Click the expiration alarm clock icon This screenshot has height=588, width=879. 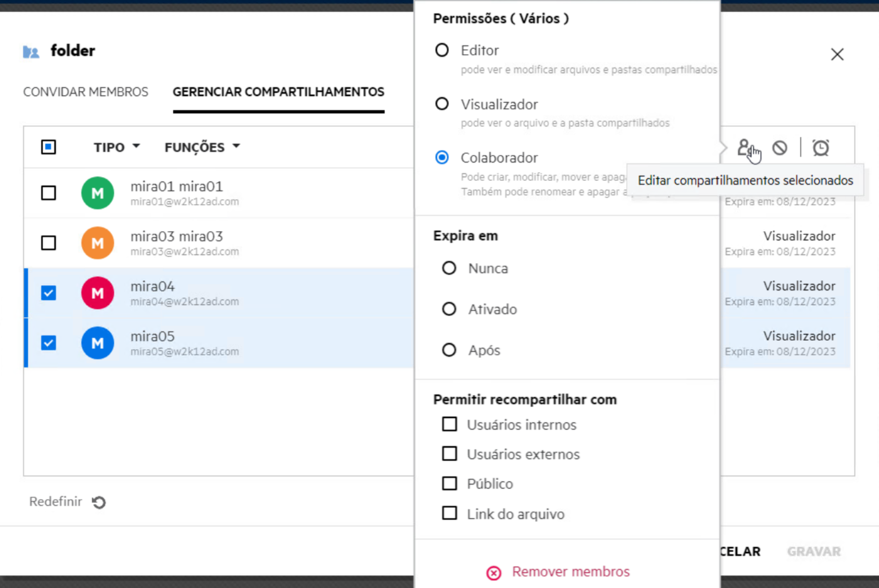click(820, 147)
